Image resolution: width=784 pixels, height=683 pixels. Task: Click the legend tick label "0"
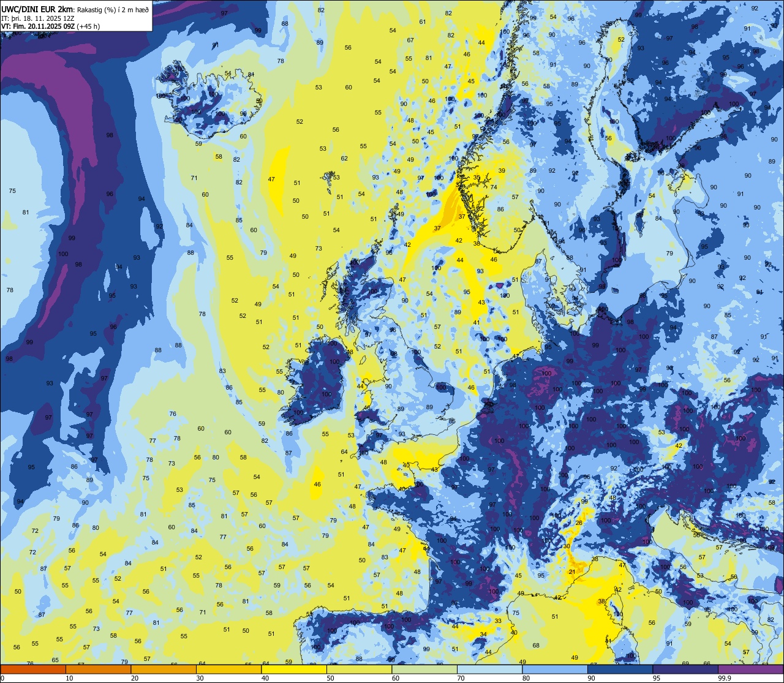click(x=2, y=678)
